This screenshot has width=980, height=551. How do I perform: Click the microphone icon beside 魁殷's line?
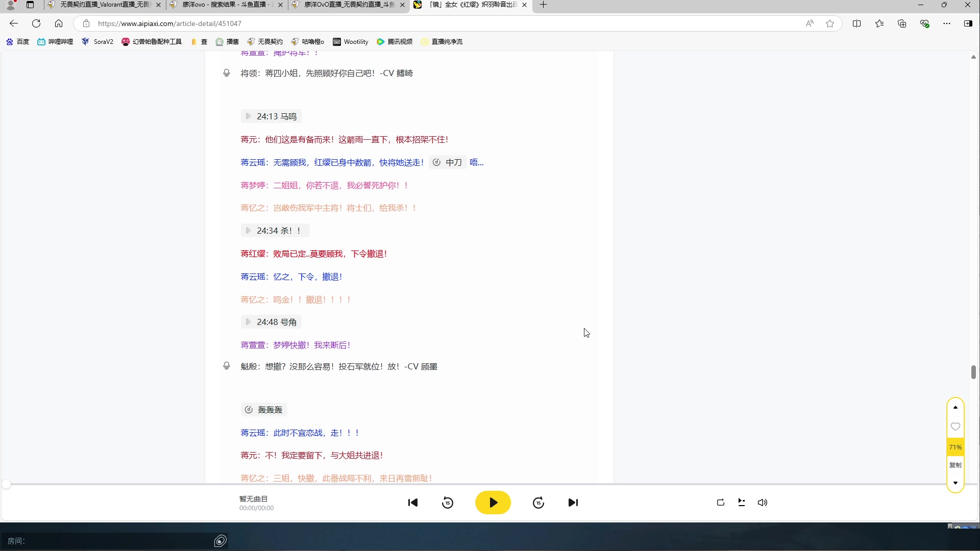coord(227,366)
